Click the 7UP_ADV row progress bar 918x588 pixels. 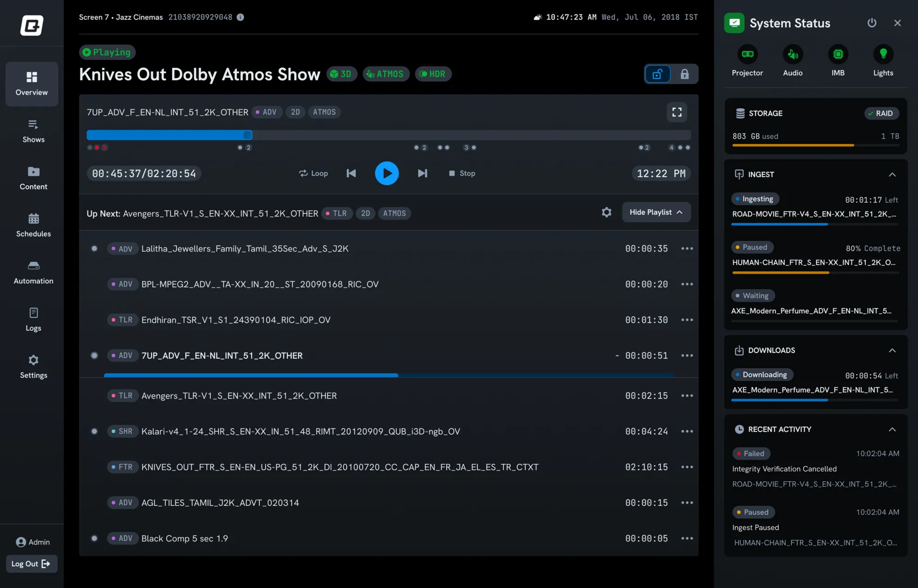point(389,375)
